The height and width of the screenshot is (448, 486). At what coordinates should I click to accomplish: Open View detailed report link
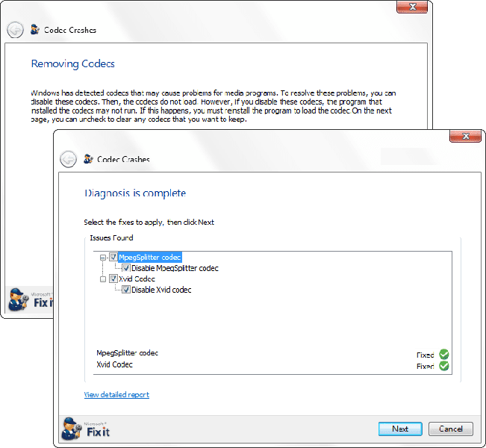[x=116, y=395]
